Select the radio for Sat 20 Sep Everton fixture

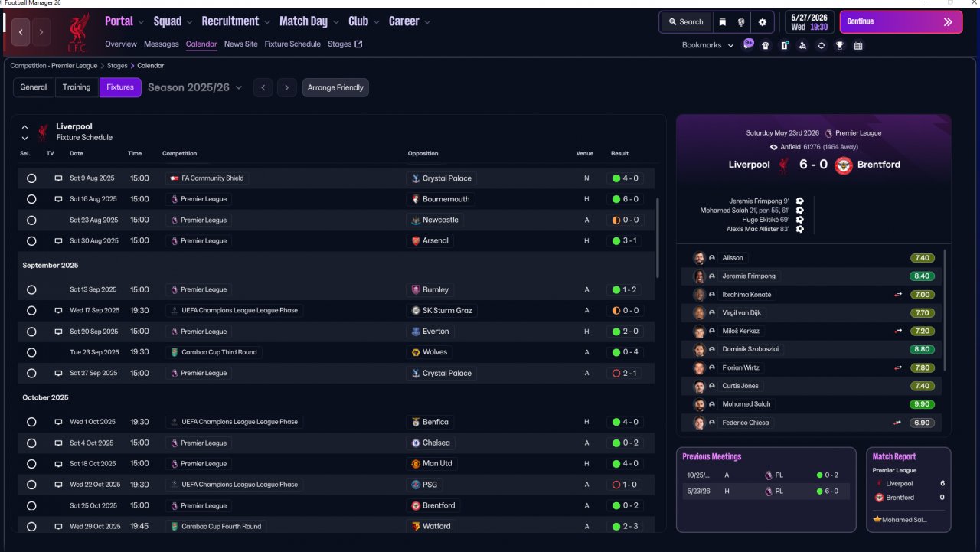31,332
